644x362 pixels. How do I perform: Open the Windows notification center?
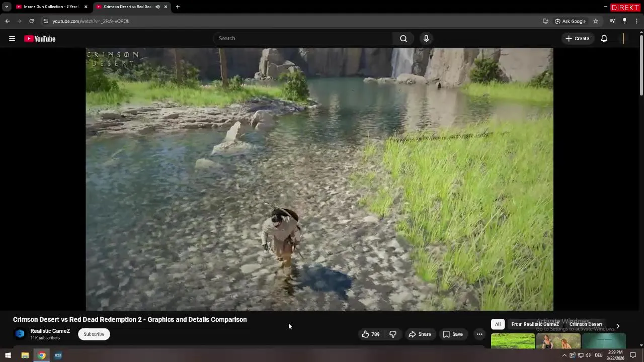click(633, 355)
